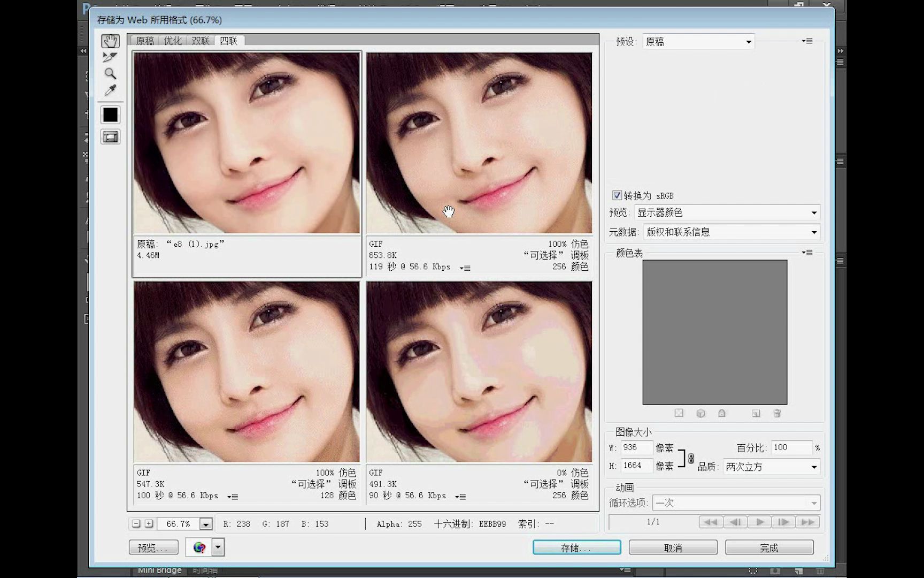Click the image height H field
The height and width of the screenshot is (578, 924).
click(637, 466)
